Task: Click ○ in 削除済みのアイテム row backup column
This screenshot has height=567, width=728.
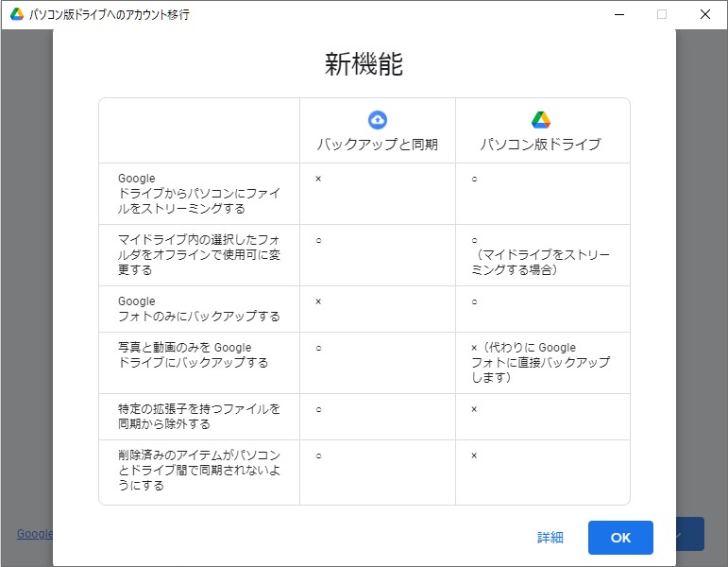Action: click(x=318, y=455)
